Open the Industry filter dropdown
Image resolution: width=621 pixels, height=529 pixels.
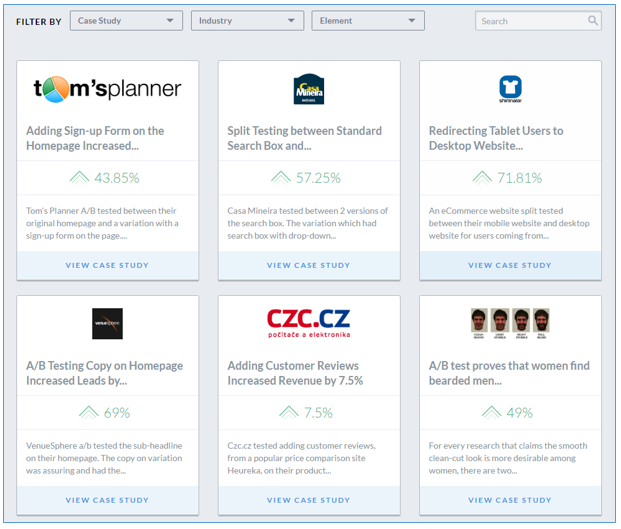247,21
